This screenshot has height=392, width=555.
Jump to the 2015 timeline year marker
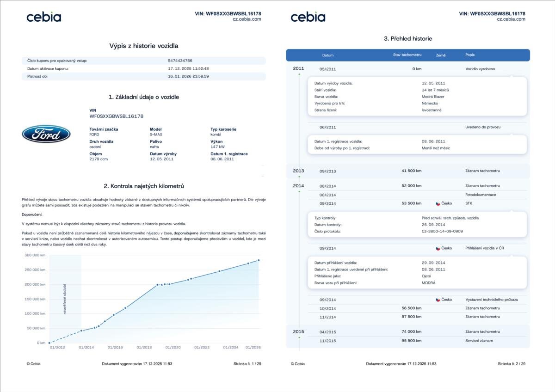(x=299, y=331)
